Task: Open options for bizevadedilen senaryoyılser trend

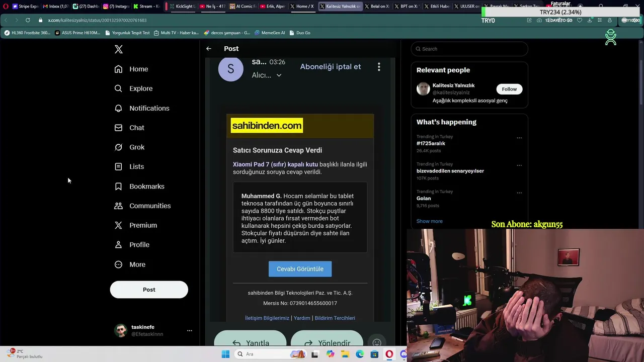Action: (519, 165)
